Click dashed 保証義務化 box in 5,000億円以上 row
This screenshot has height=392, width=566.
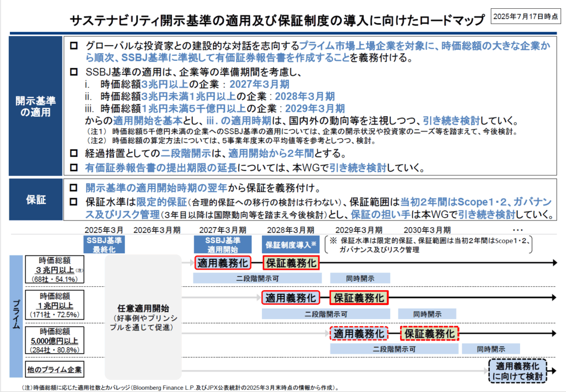coord(430,333)
